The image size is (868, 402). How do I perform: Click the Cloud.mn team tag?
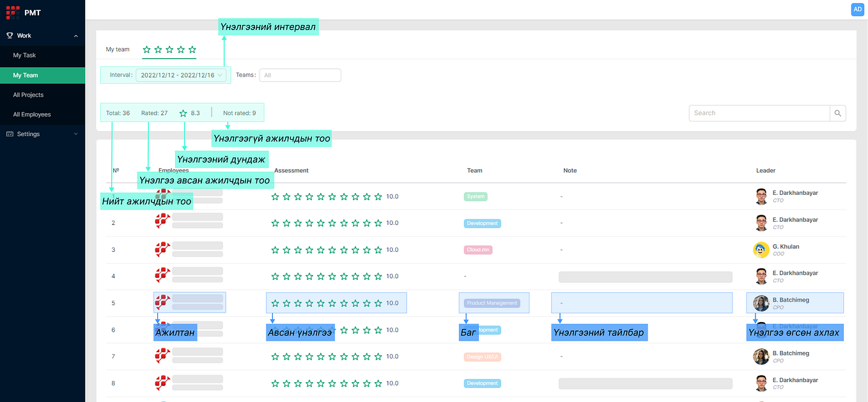click(x=477, y=250)
